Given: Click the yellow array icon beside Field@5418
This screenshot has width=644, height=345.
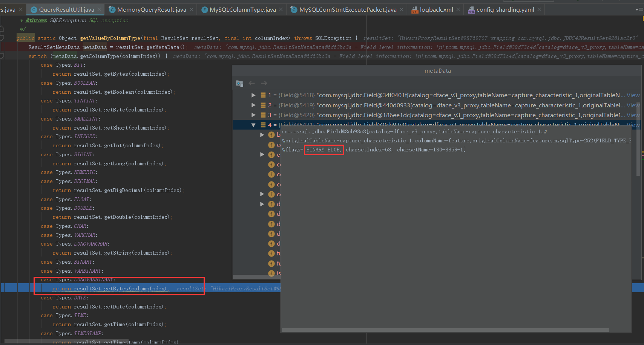Looking at the screenshot, I should pyautogui.click(x=263, y=95).
